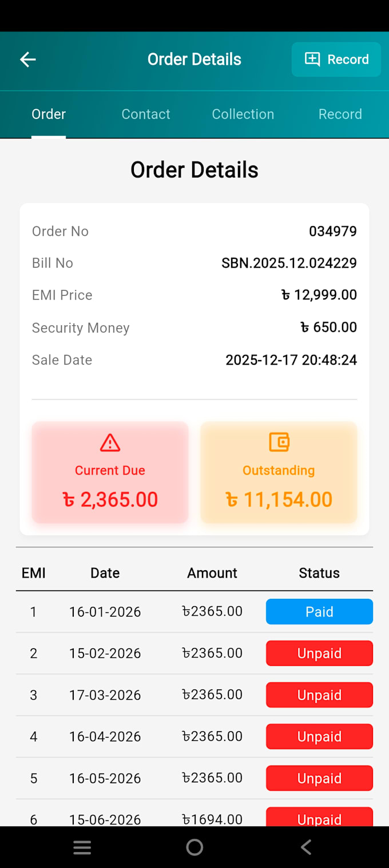
Task: Select the Record tab
Action: (340, 114)
